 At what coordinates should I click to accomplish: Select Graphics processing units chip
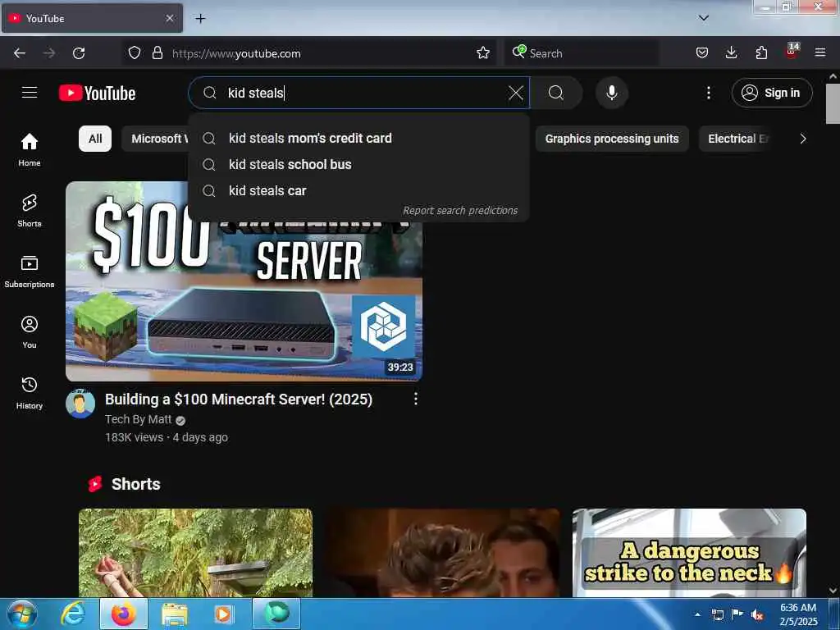pos(612,139)
